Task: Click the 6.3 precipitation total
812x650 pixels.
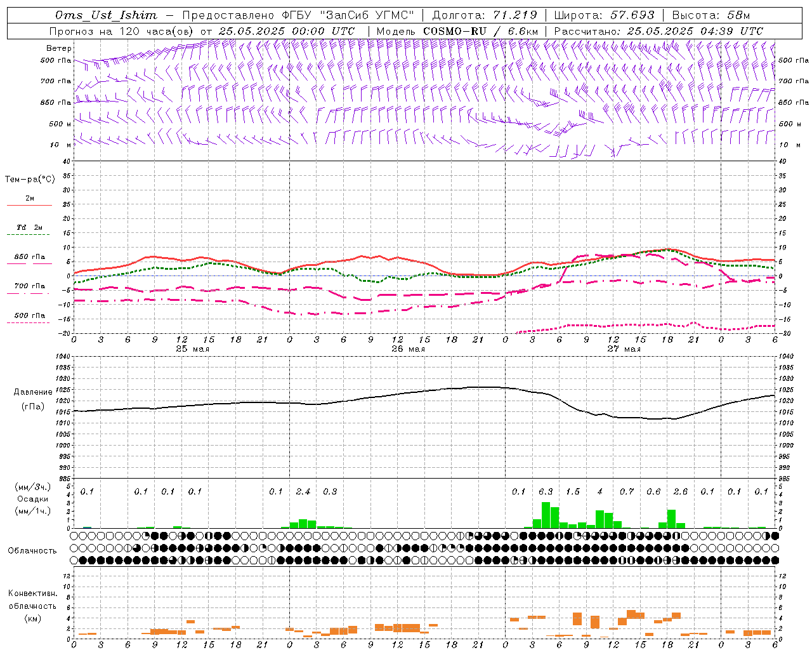Action: pyautogui.click(x=546, y=491)
